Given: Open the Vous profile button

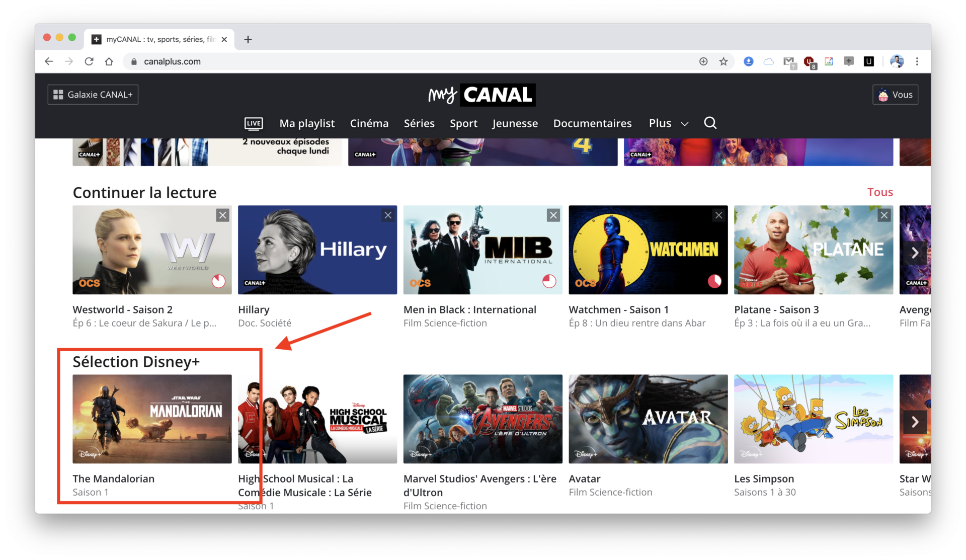Looking at the screenshot, I should (x=895, y=95).
